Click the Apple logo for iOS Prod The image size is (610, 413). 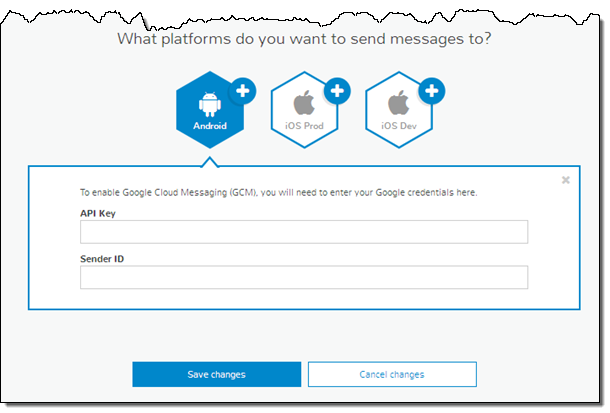coord(304,103)
